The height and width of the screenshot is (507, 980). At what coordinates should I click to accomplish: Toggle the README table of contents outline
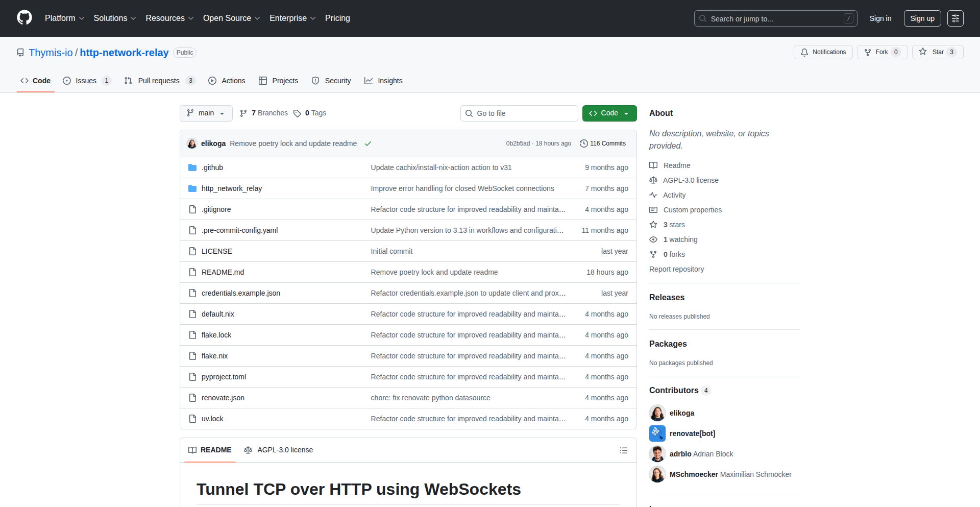coord(623,450)
